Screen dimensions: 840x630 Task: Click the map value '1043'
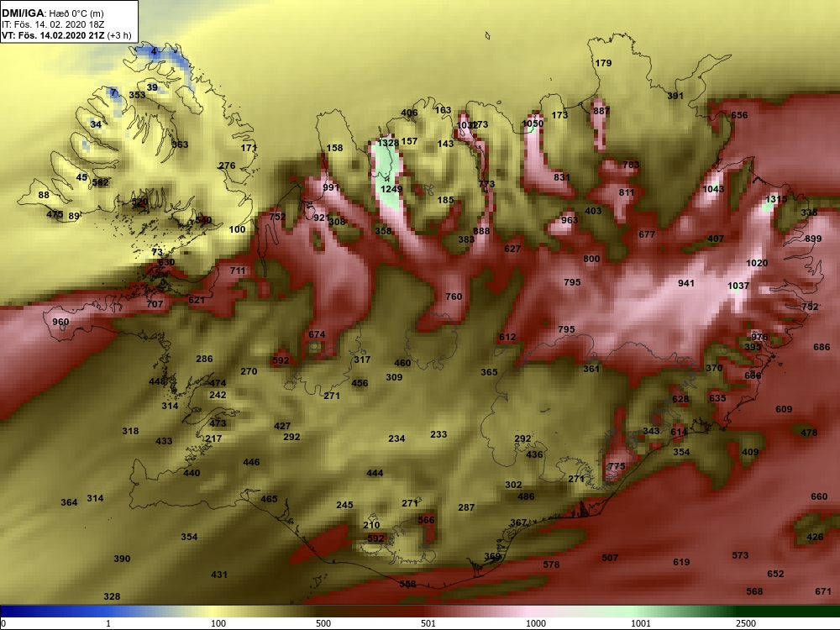point(713,189)
